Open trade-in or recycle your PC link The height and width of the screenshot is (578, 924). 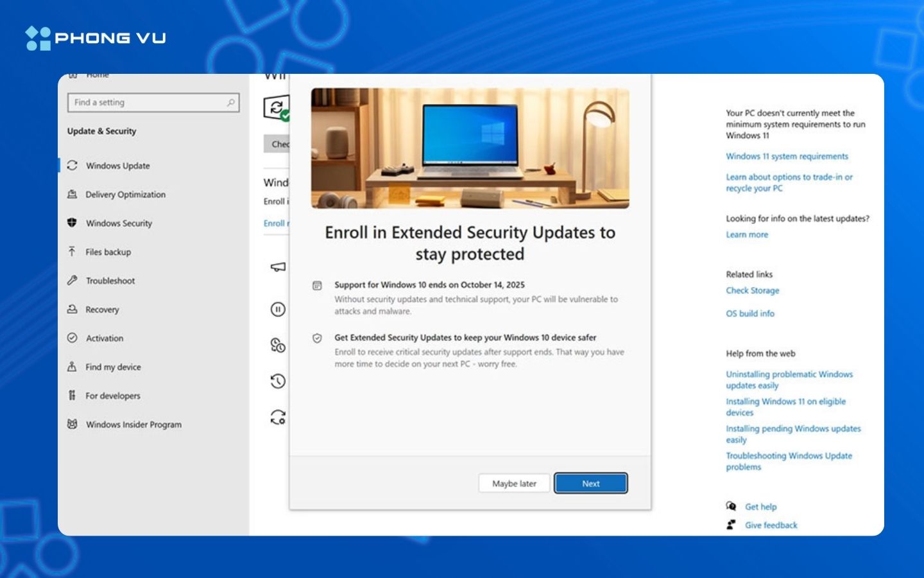789,183
